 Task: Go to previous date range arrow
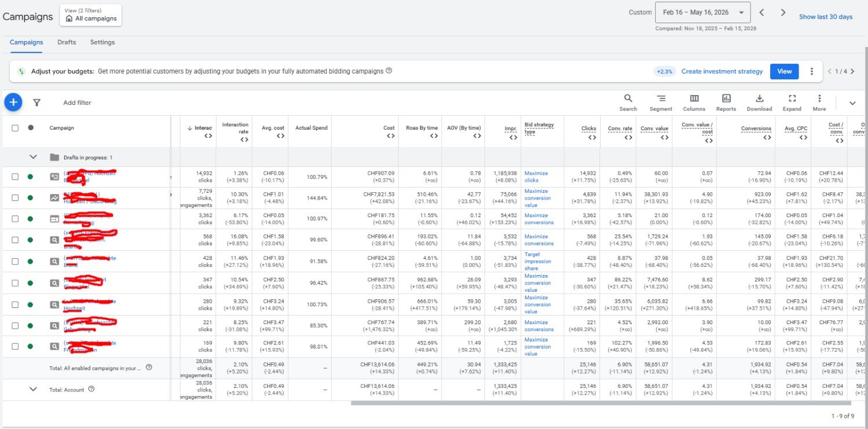point(762,12)
